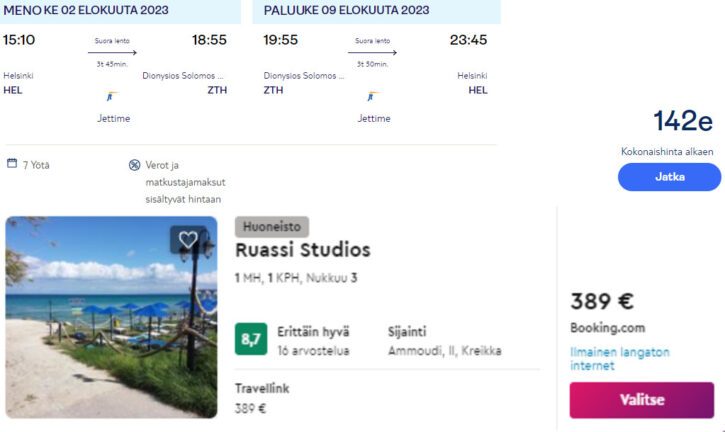This screenshot has height=432, width=725.
Task: Click the return direct flight arrow
Action: [x=374, y=52]
